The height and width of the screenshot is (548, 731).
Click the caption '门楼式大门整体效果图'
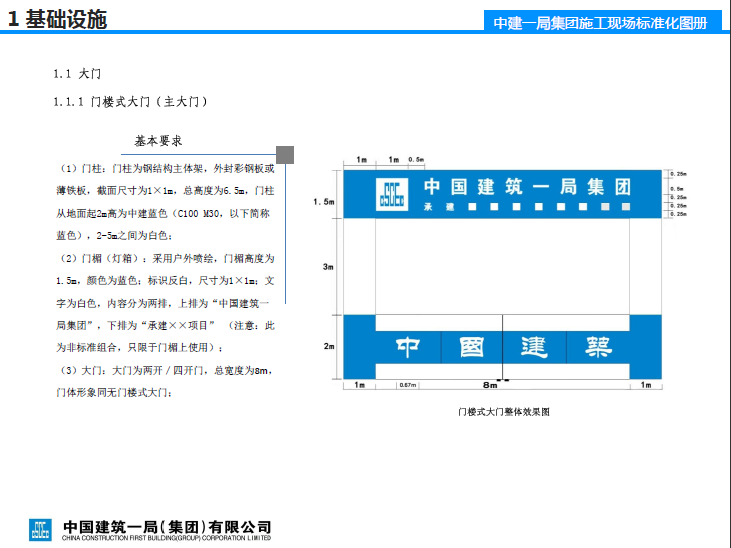click(x=504, y=412)
